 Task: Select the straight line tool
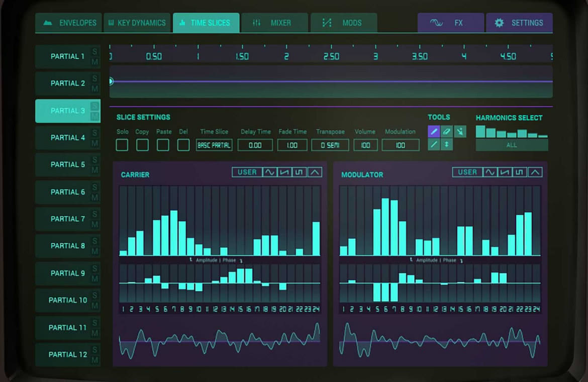[434, 144]
